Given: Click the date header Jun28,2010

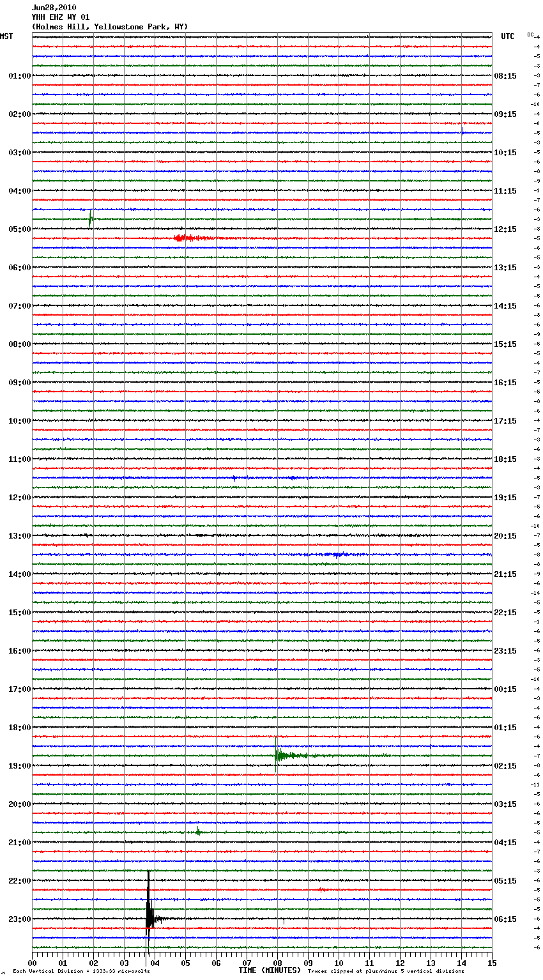Looking at the screenshot, I should 54,8.
